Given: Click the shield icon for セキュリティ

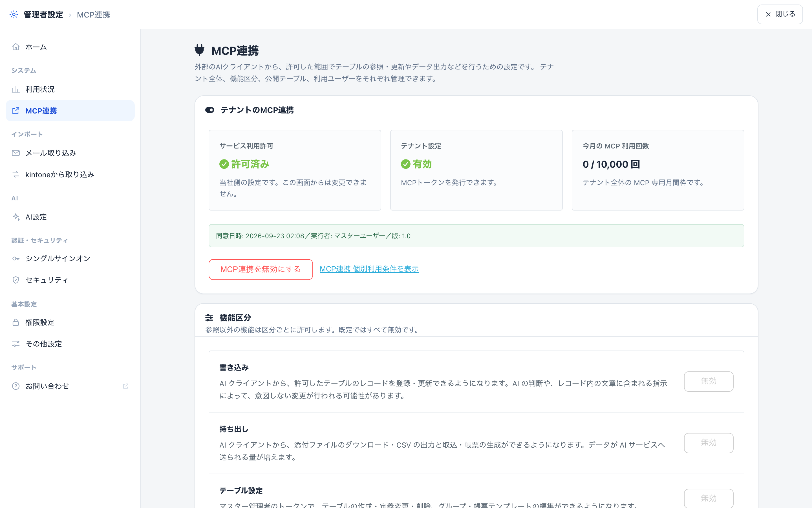Looking at the screenshot, I should point(16,280).
